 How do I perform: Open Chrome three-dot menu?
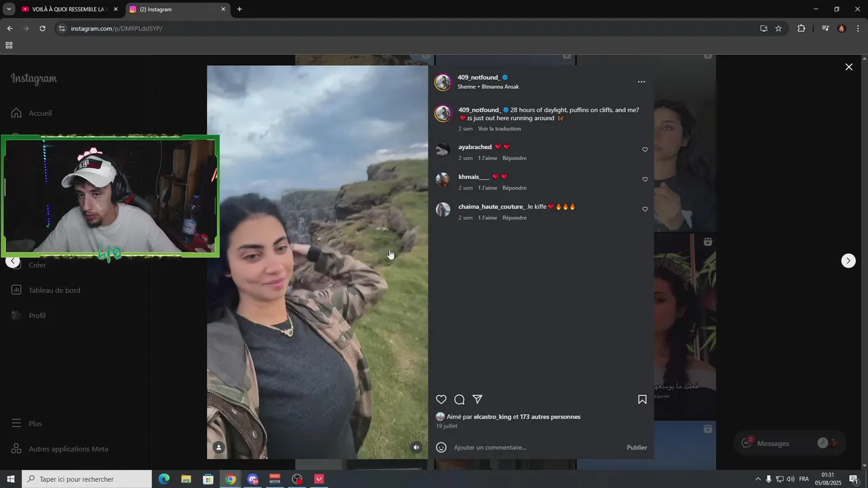859,28
